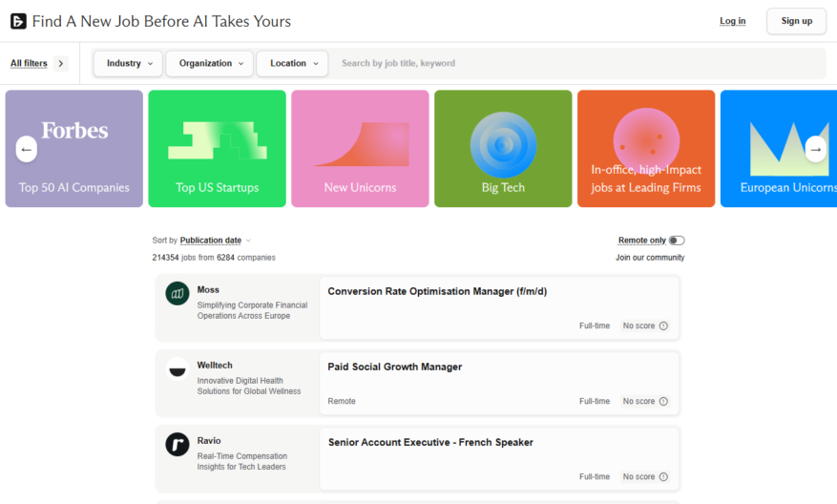Open Conversion Rate Optimisation Manager (f/m/d) job
Image resolution: width=837 pixels, height=504 pixels.
point(437,291)
